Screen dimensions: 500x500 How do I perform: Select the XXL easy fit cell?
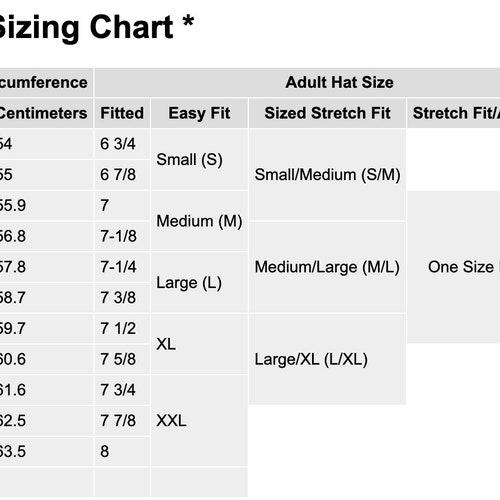199,421
